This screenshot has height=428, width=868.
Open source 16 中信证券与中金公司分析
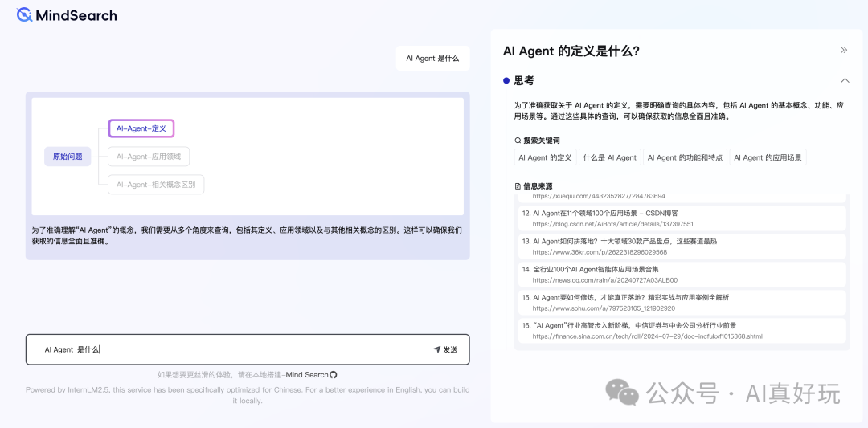(682, 331)
